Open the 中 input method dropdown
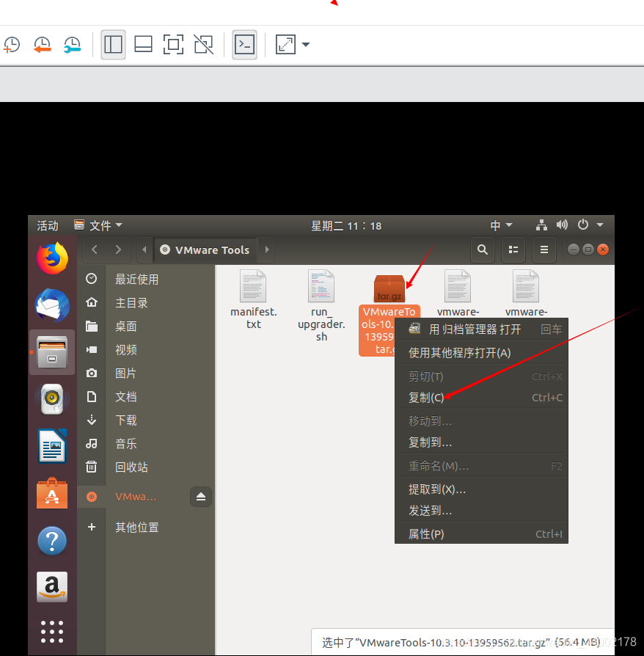This screenshot has width=644, height=656. coord(501,226)
